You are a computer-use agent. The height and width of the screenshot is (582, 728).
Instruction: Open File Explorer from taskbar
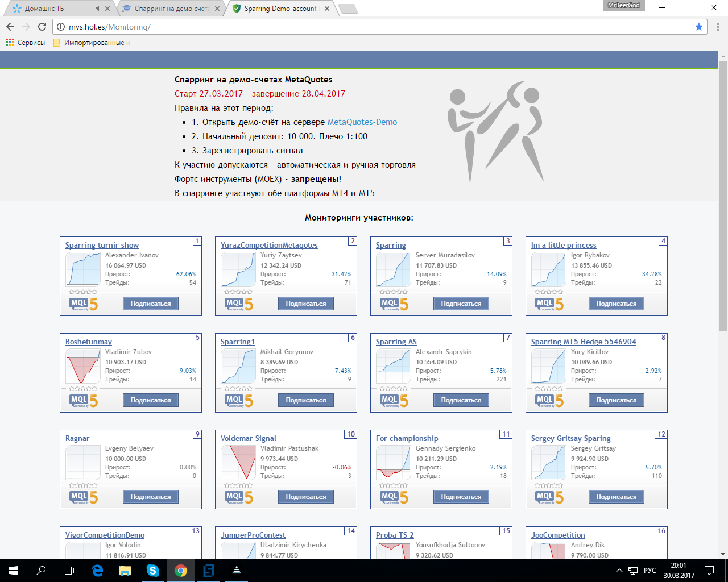pyautogui.click(x=125, y=571)
